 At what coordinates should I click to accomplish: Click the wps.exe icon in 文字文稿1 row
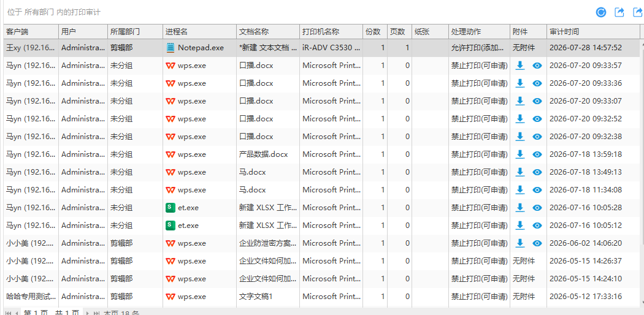pyautogui.click(x=170, y=297)
